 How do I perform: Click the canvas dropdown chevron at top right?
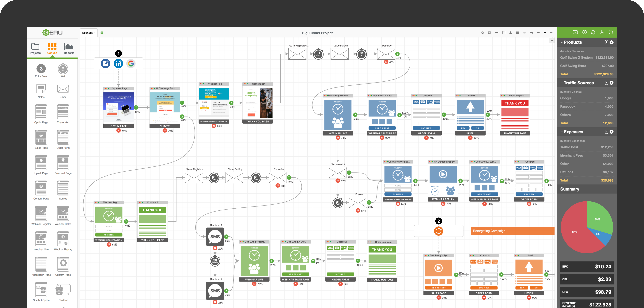point(552,41)
